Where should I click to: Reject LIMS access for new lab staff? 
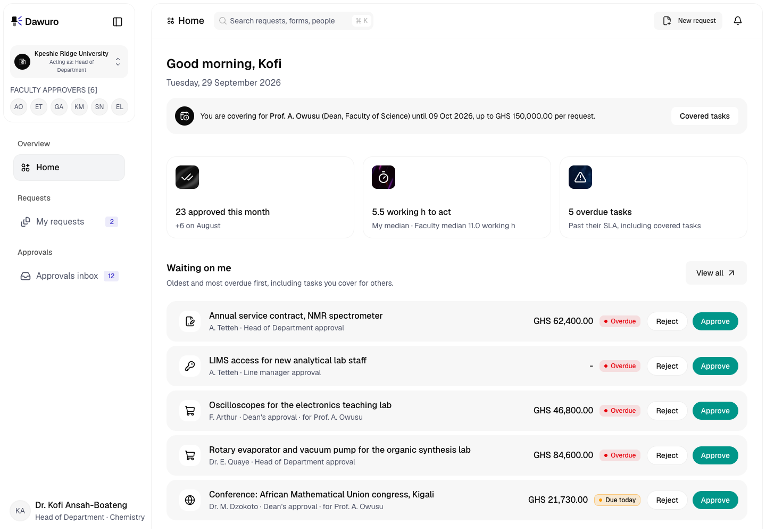pos(667,366)
